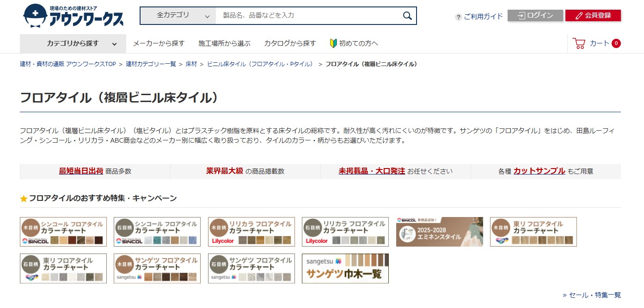Viewport: 644px width, 308px height.
Task: Click the cart count badge showing 0
Action: click(x=616, y=43)
